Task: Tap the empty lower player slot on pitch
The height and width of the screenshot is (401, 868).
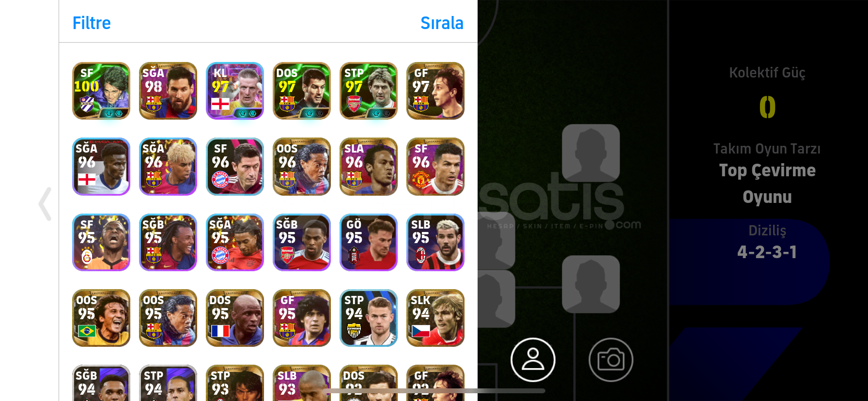Action: click(591, 284)
